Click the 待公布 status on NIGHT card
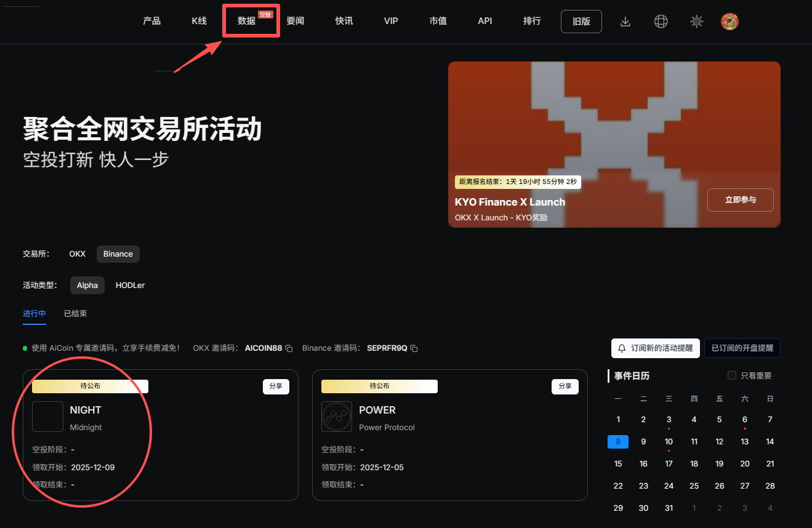This screenshot has width=812, height=528. tap(90, 386)
